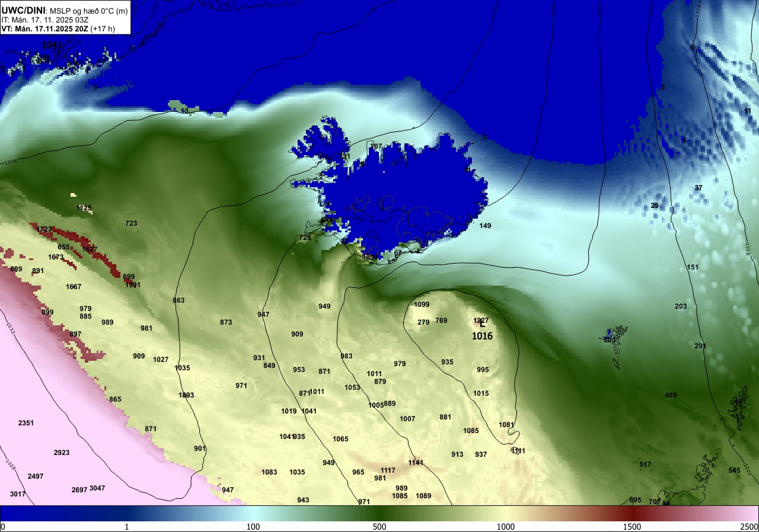This screenshot has width=759, height=532.
Task: Click the 937 height value
Action: (x=481, y=454)
